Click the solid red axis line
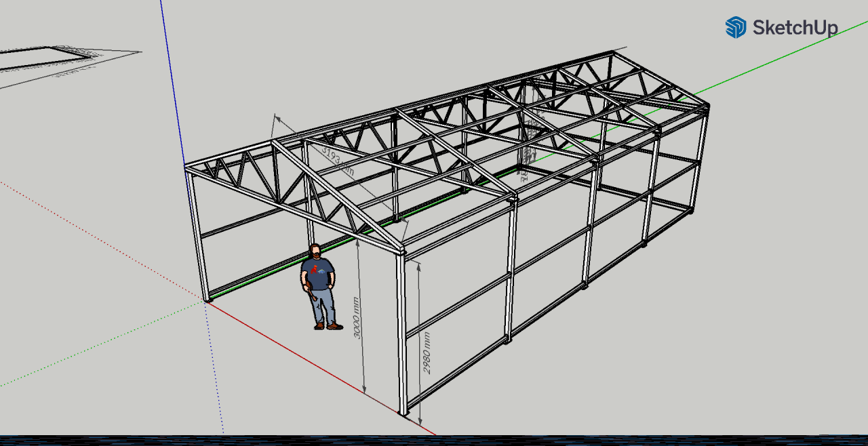 click(x=319, y=366)
